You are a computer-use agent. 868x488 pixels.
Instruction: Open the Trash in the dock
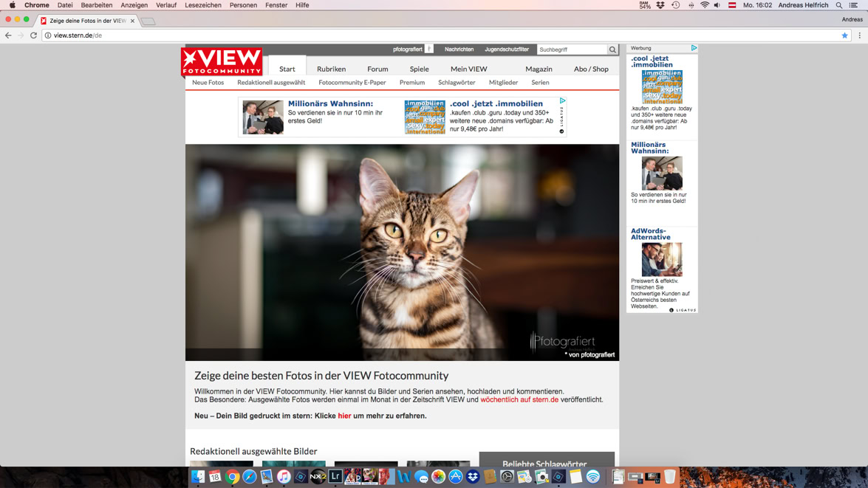(669, 476)
